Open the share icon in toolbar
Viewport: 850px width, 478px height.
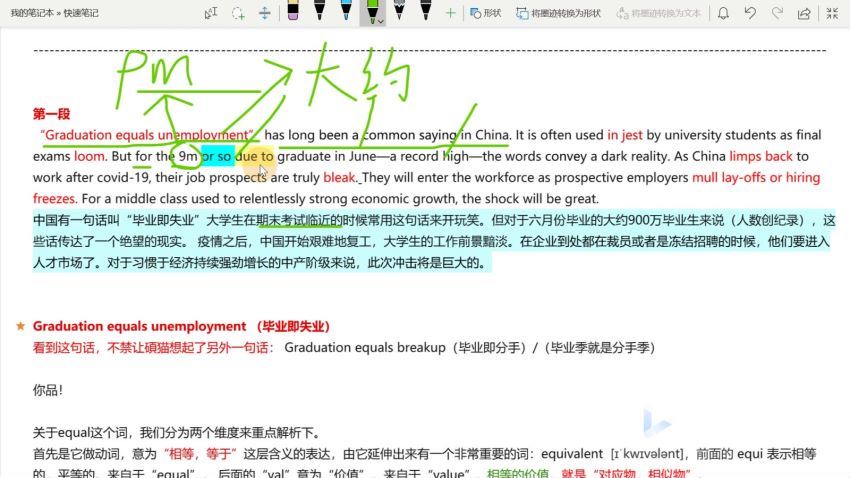pos(802,13)
